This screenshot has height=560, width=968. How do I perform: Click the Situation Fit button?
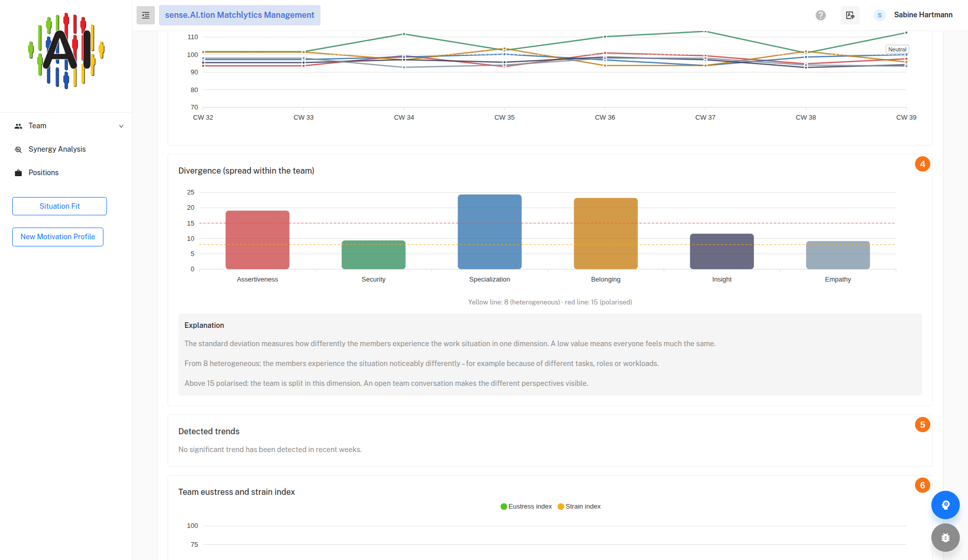click(60, 206)
